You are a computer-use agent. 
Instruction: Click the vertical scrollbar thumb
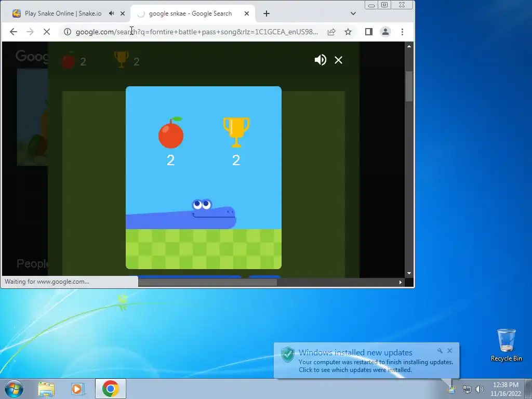pyautogui.click(x=409, y=86)
